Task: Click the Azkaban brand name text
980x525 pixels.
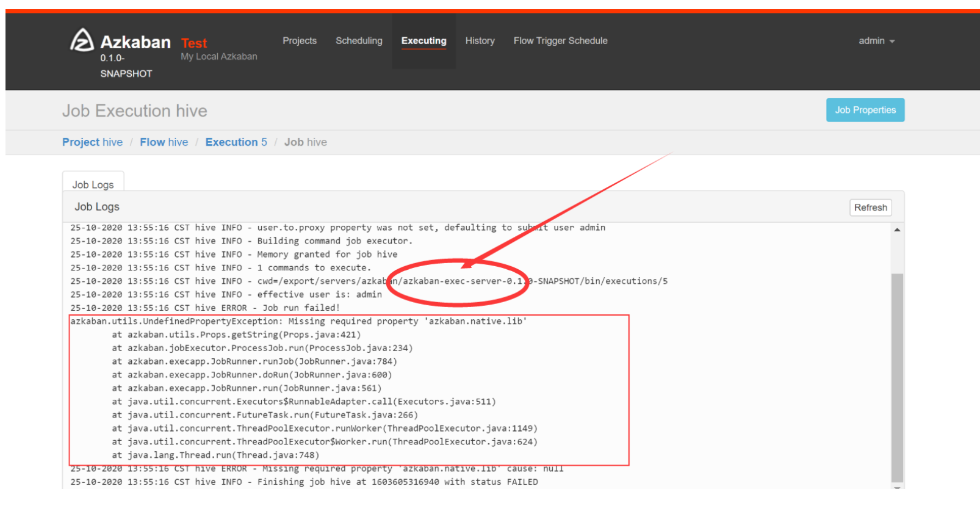Action: [135, 42]
